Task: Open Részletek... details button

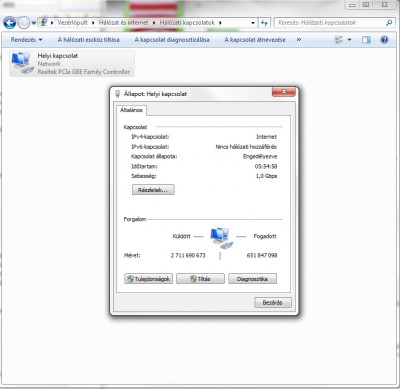Action: (x=153, y=190)
